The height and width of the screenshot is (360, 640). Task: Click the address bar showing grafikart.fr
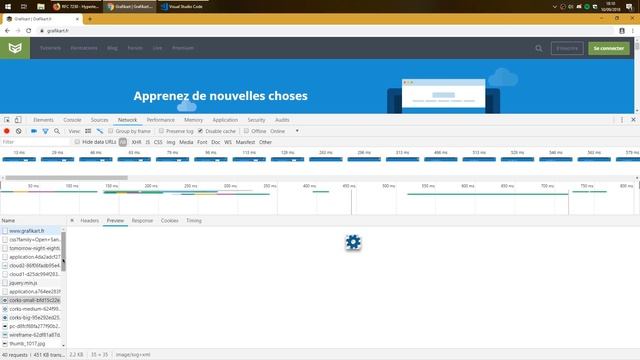(327, 31)
